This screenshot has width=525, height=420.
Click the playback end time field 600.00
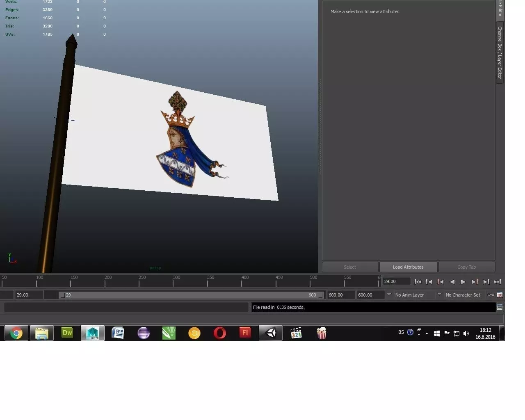click(x=340, y=295)
